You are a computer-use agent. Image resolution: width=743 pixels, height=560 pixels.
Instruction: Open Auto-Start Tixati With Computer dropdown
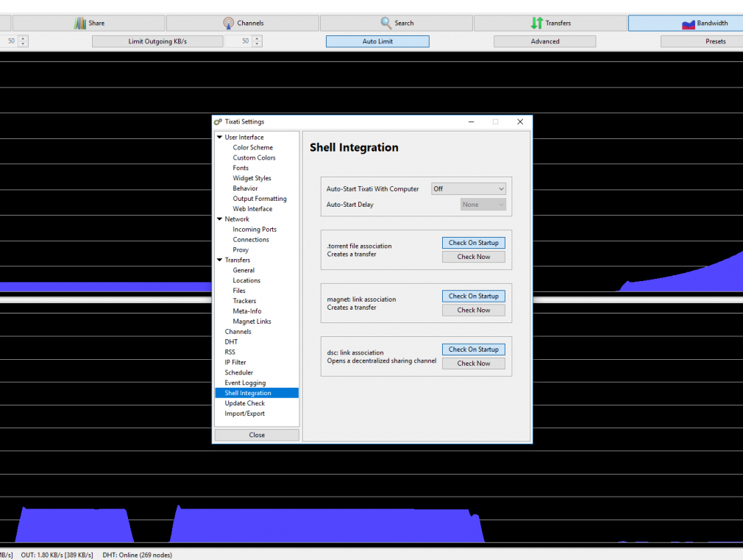click(x=468, y=188)
